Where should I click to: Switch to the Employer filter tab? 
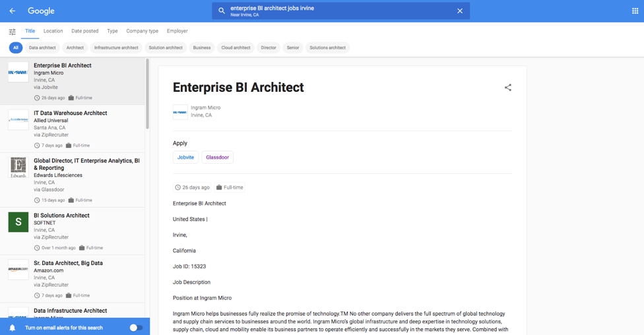[x=177, y=31]
